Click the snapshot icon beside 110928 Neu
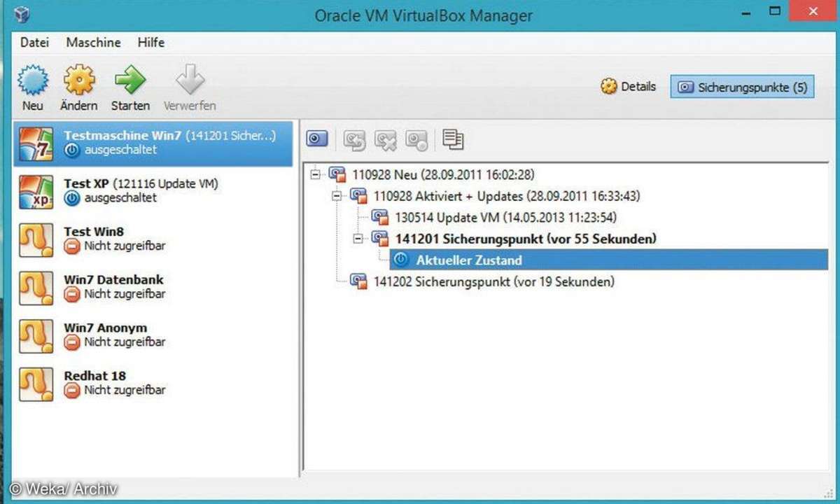Screen dimensions: 840x504 click(x=338, y=174)
